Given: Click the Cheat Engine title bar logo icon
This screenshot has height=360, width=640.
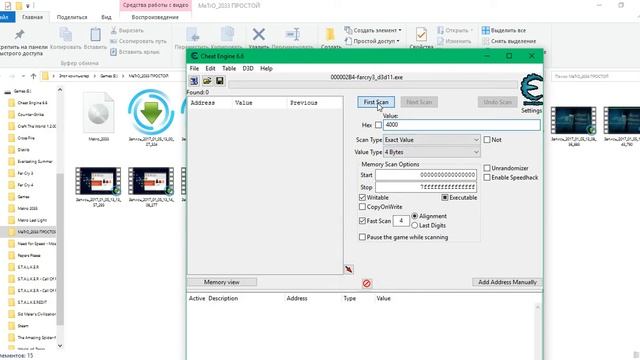Looking at the screenshot, I should 194,56.
